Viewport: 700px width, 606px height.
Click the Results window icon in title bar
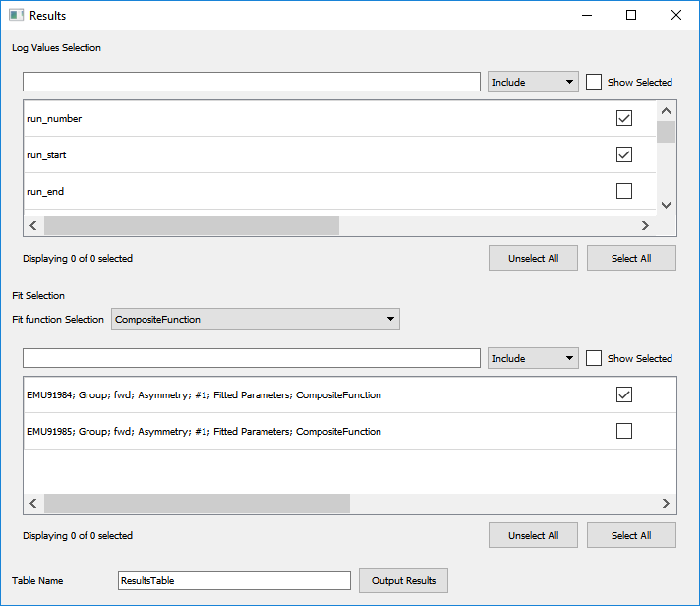[x=16, y=16]
